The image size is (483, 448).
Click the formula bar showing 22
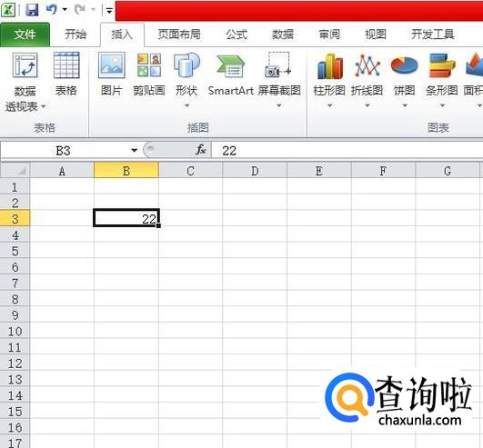point(347,151)
